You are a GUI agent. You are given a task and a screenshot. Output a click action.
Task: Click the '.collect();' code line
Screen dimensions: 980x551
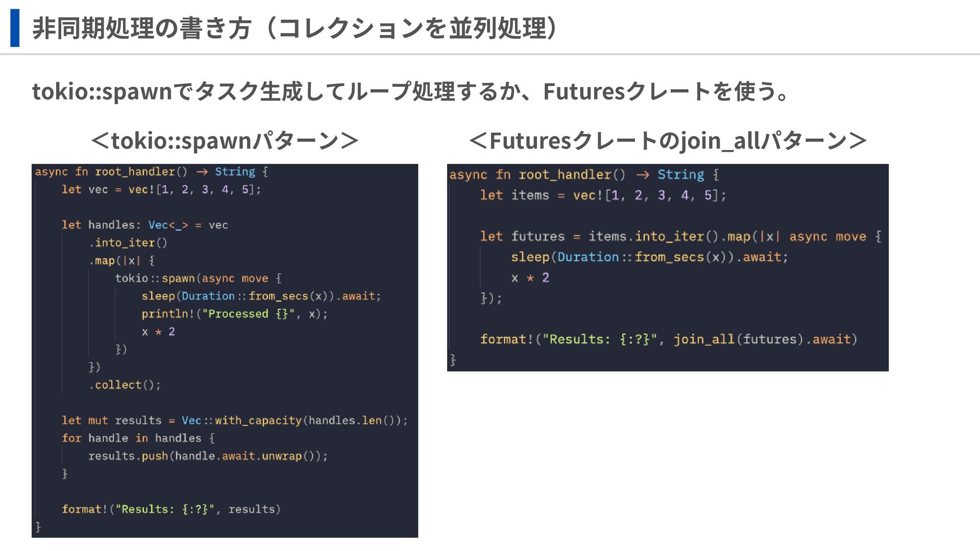click(125, 385)
